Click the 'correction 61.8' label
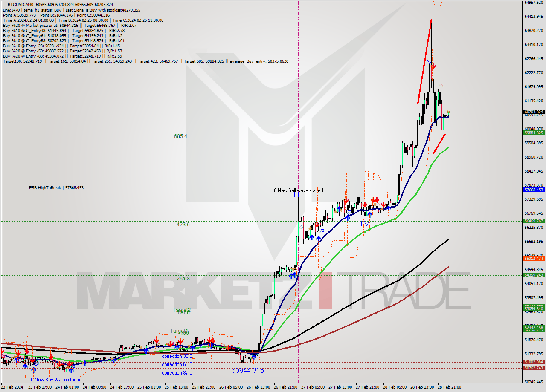This screenshot has width=546, height=392. 177,364
